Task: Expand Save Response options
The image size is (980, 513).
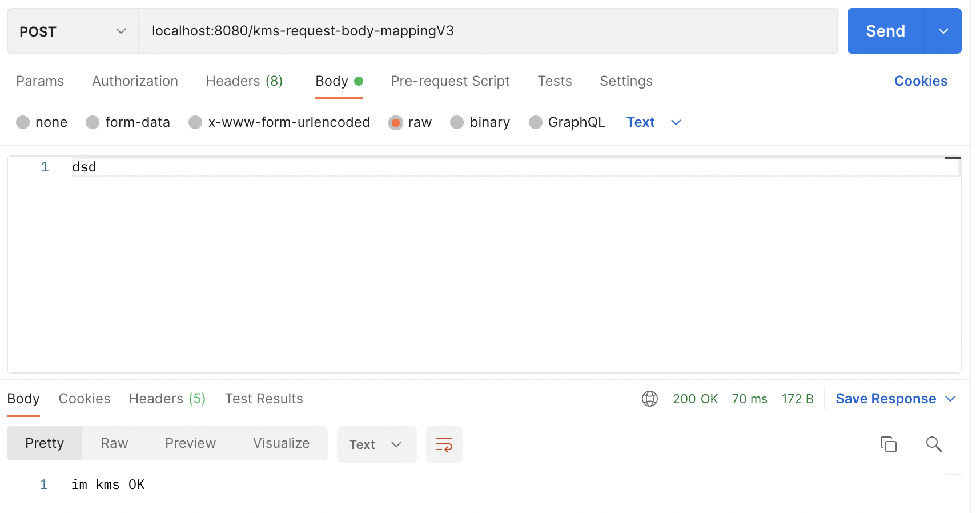Action: coord(951,399)
